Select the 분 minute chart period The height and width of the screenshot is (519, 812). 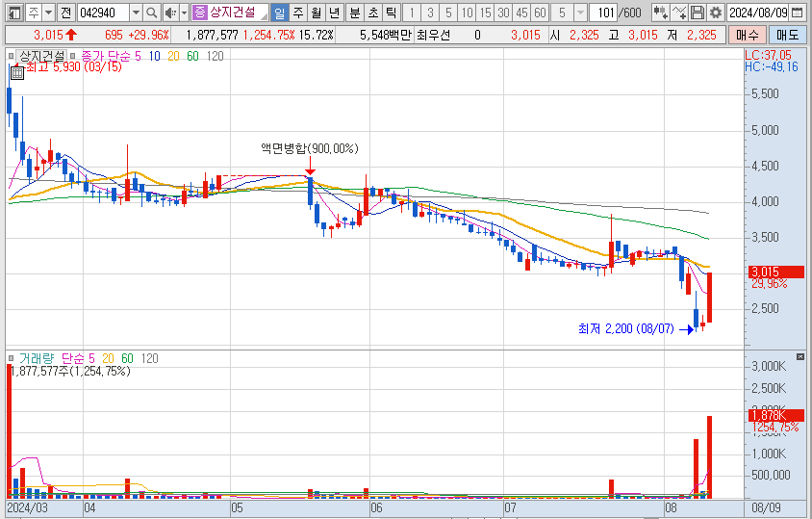click(x=355, y=13)
